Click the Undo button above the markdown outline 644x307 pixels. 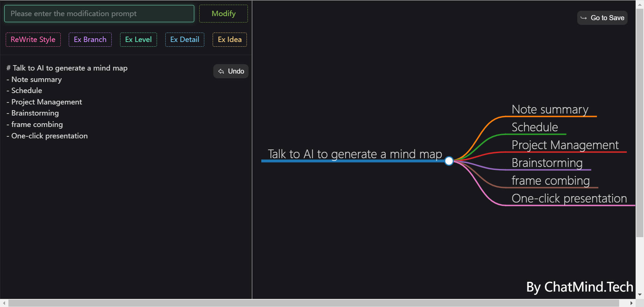(231, 71)
